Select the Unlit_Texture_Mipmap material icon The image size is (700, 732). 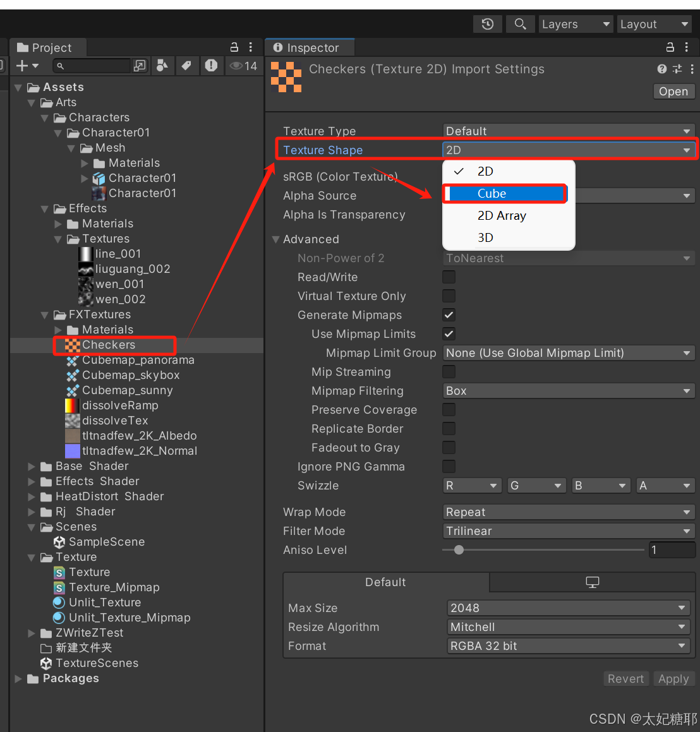click(x=59, y=618)
